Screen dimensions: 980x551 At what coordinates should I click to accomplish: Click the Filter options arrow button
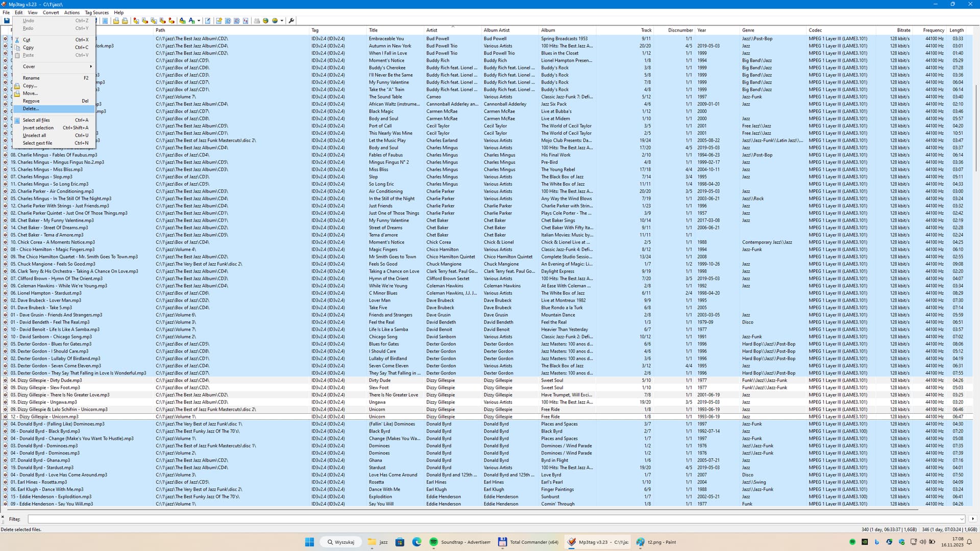pos(973,519)
